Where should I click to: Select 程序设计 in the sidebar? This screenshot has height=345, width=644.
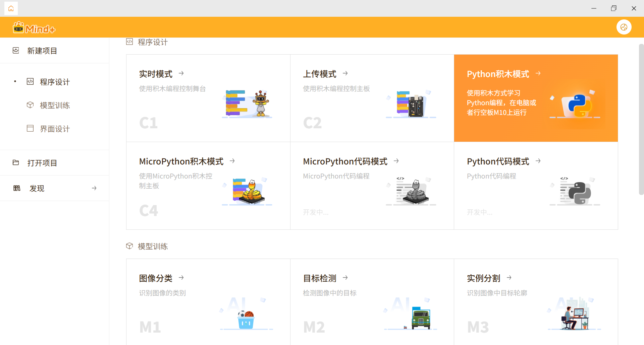pyautogui.click(x=55, y=82)
